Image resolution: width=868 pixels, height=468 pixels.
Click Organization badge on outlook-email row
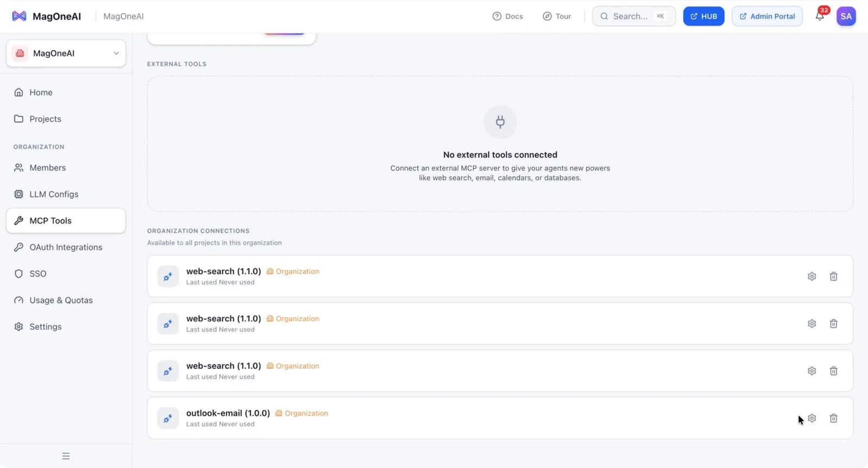302,413
